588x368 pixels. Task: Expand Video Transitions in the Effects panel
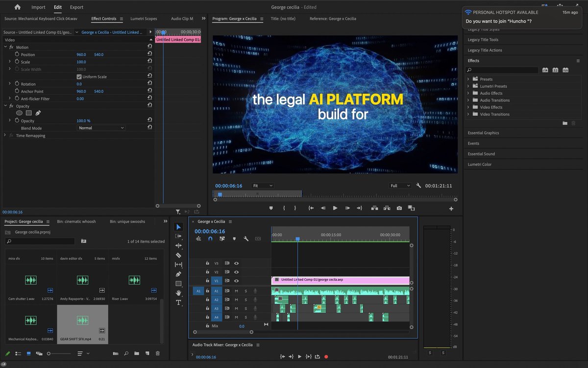469,114
